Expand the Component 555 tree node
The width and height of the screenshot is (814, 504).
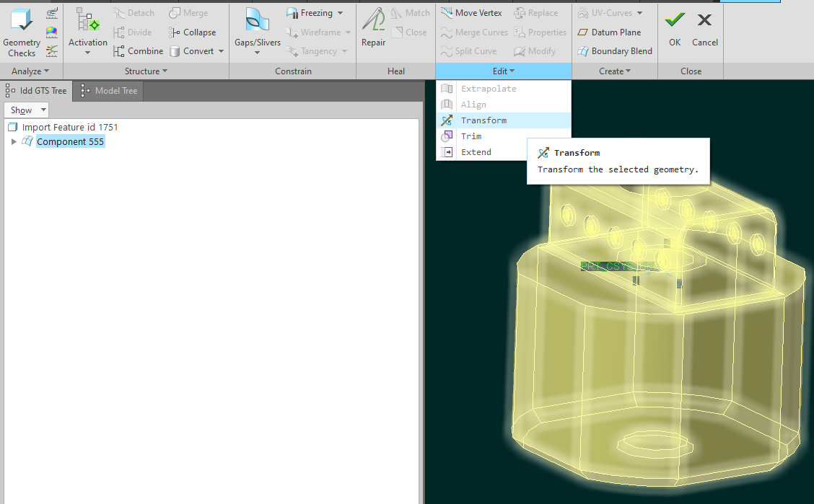(13, 141)
